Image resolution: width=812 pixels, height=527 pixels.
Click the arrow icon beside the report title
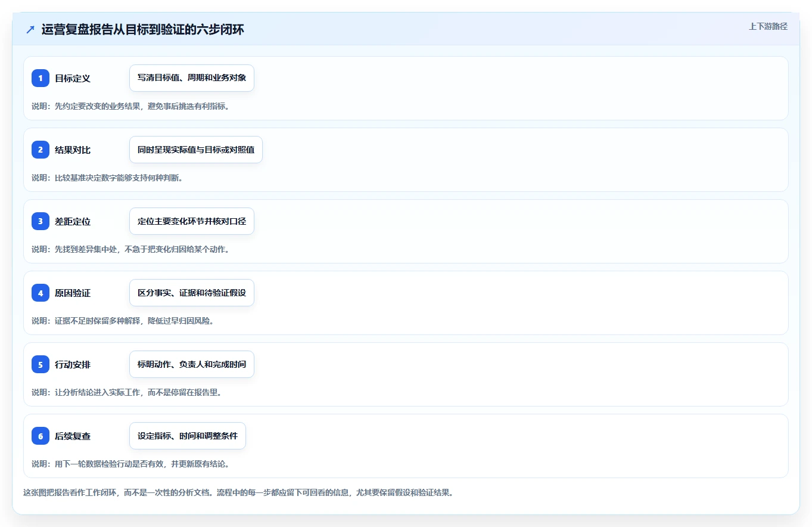click(30, 30)
